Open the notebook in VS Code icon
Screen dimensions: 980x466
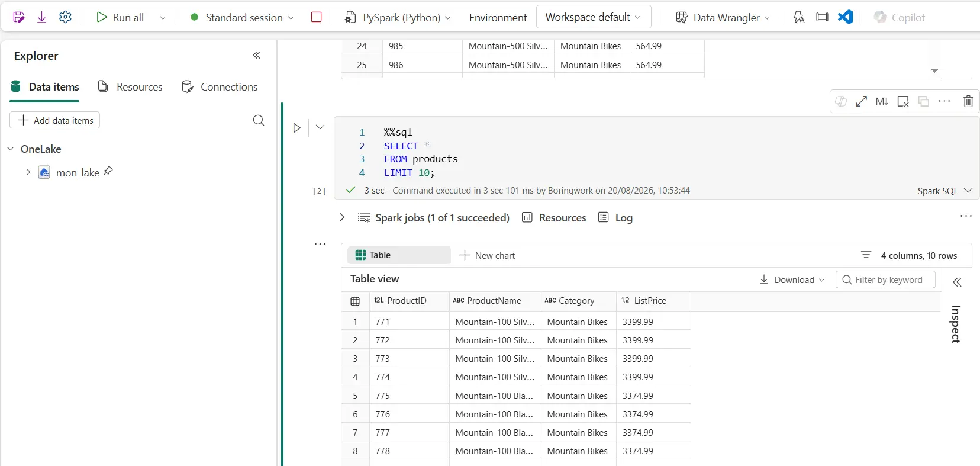coord(846,17)
